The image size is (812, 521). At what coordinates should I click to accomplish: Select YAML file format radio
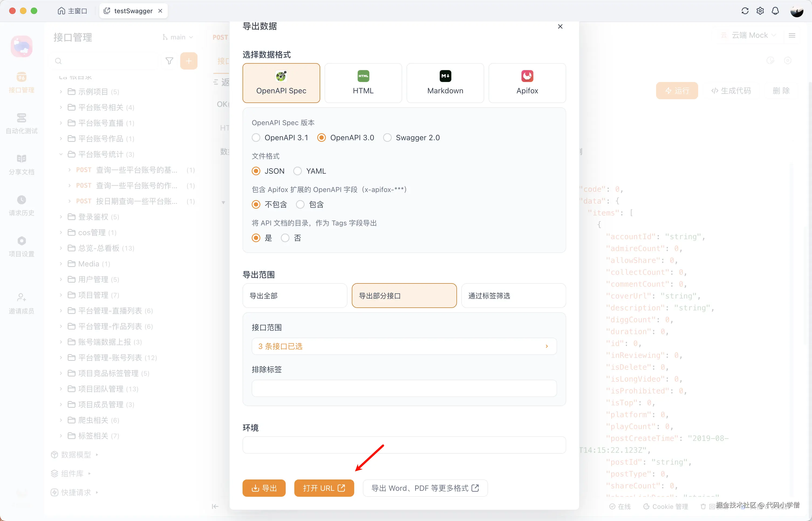(297, 171)
